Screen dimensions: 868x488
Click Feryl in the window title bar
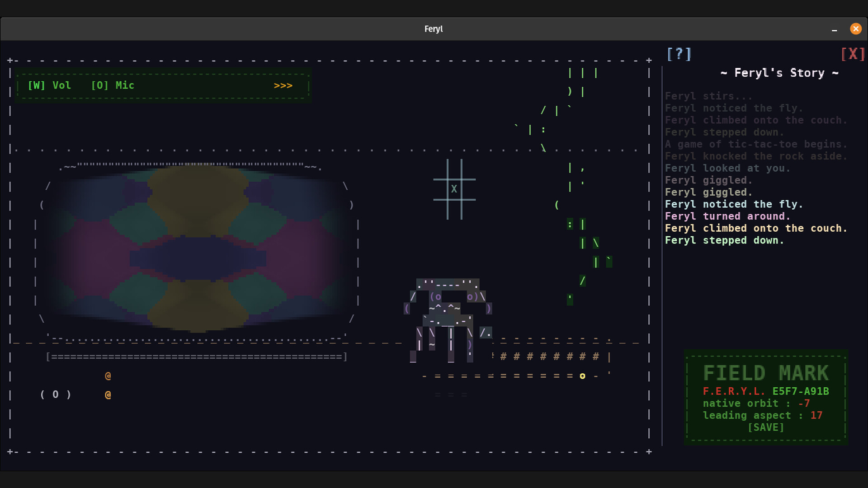pos(433,28)
